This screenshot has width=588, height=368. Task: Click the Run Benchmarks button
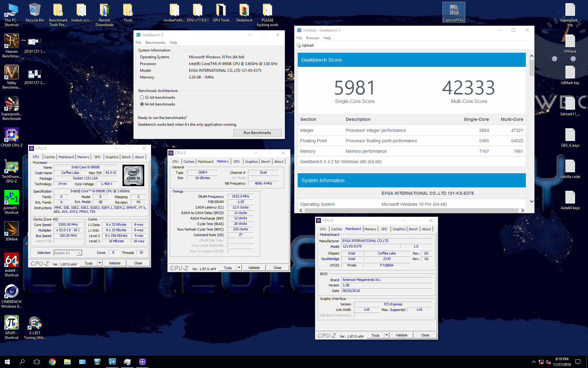257,133
